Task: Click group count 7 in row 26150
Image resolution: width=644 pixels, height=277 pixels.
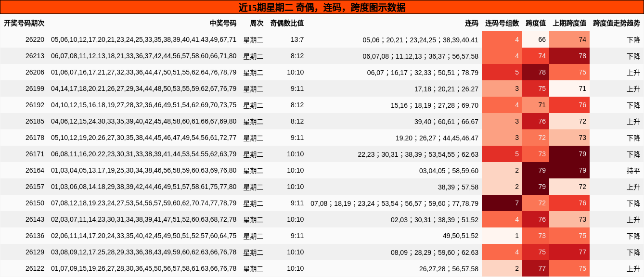Action: [x=502, y=203]
